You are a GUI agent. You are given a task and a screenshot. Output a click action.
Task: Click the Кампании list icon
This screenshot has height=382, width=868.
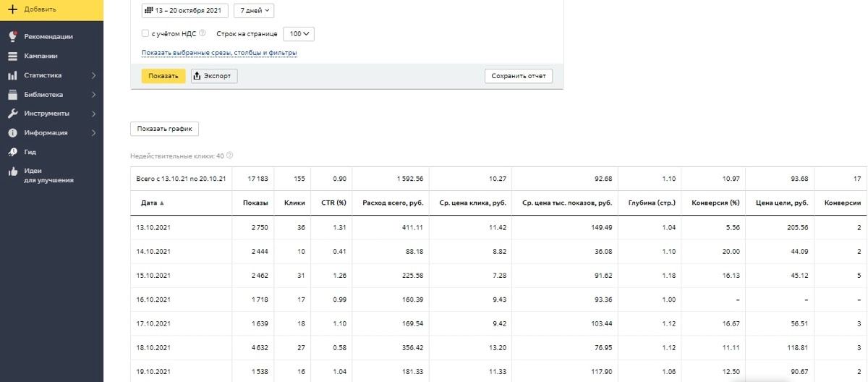click(x=12, y=56)
